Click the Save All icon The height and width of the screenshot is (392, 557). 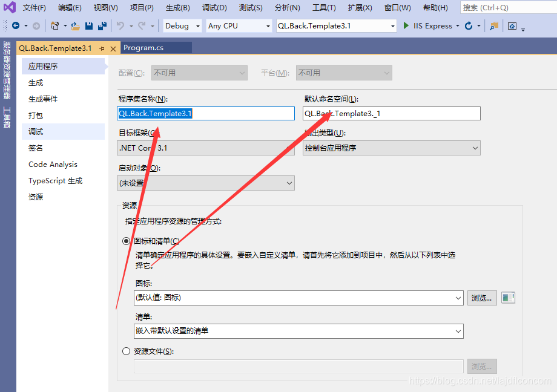click(x=102, y=26)
